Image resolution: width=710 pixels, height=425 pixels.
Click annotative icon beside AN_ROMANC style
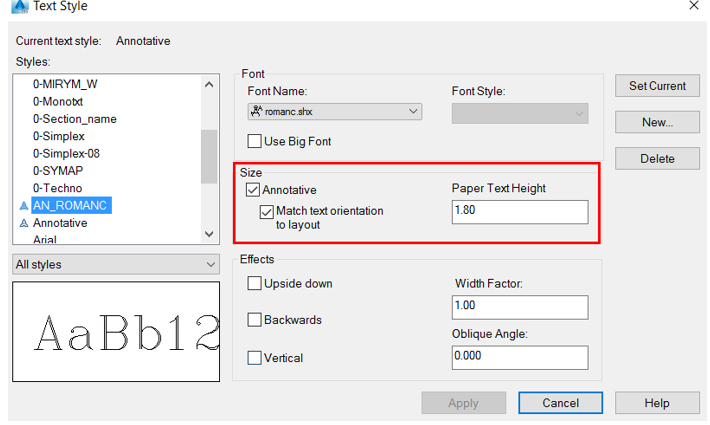(24, 206)
